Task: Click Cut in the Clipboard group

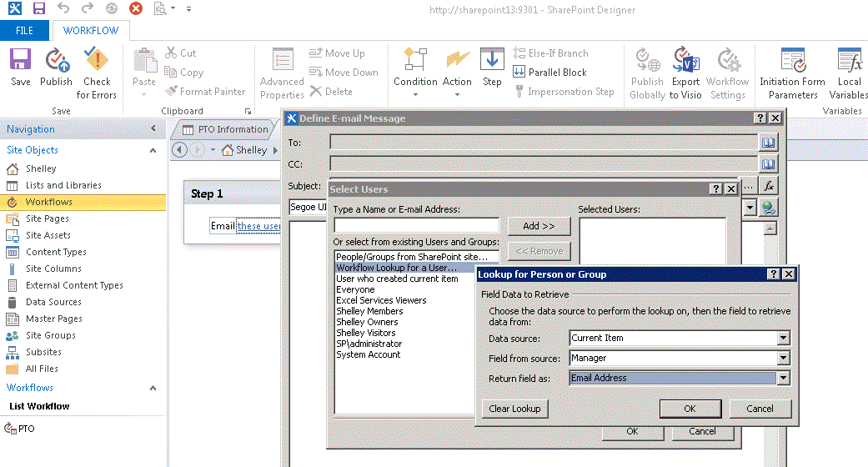Action: 181,53
